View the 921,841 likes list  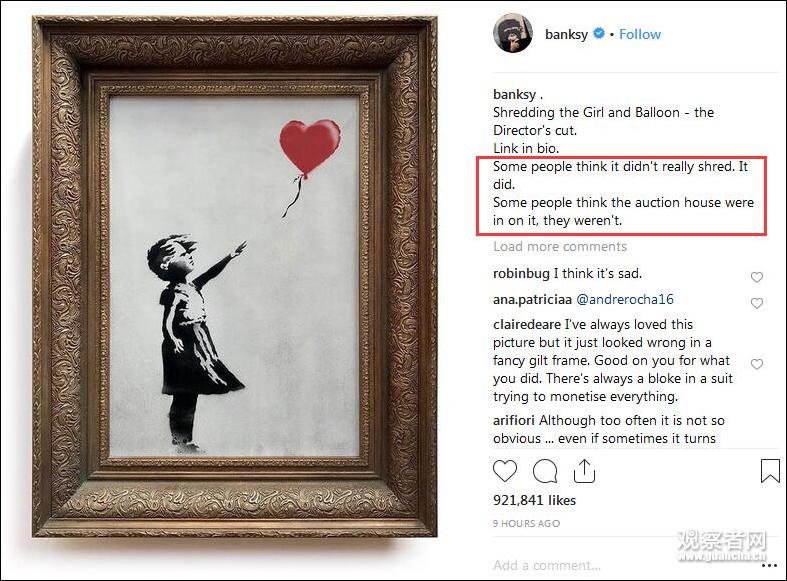click(534, 500)
